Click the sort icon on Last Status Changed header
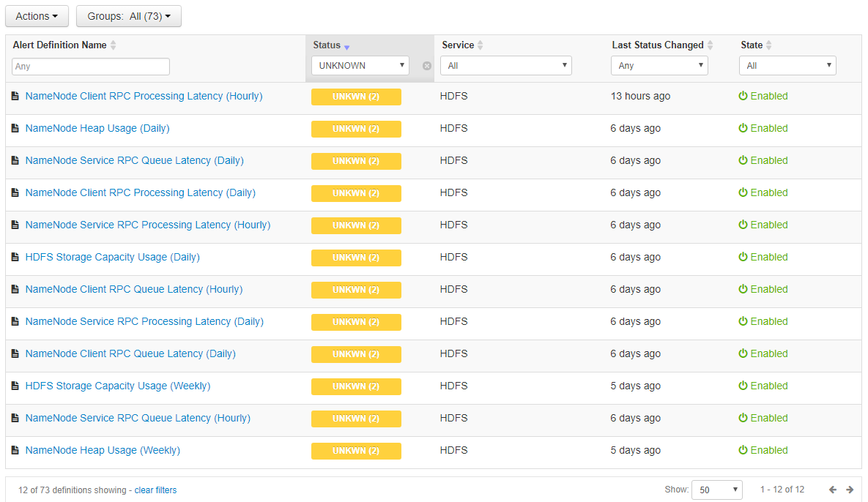The image size is (868, 502). point(710,45)
